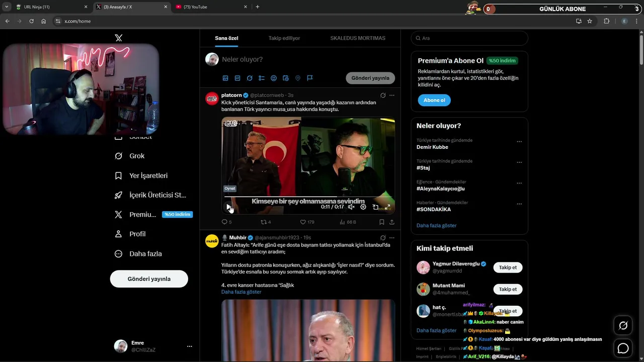Unmute the platcorn video
644x362 pixels.
pyautogui.click(x=351, y=207)
